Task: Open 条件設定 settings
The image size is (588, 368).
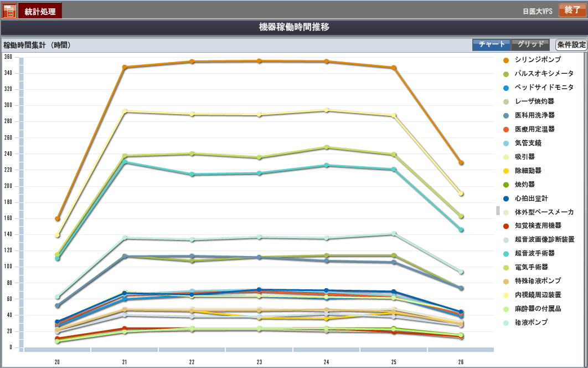Action: [571, 45]
